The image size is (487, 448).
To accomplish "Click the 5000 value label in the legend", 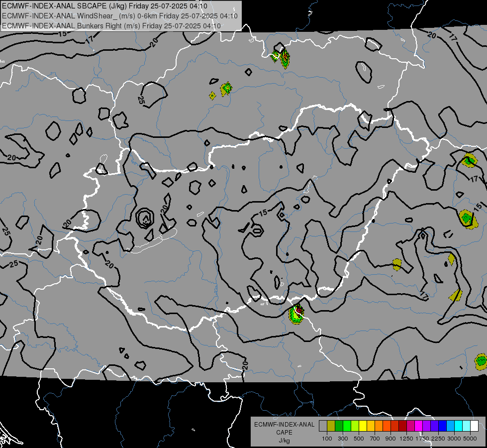I will click(x=470, y=439).
